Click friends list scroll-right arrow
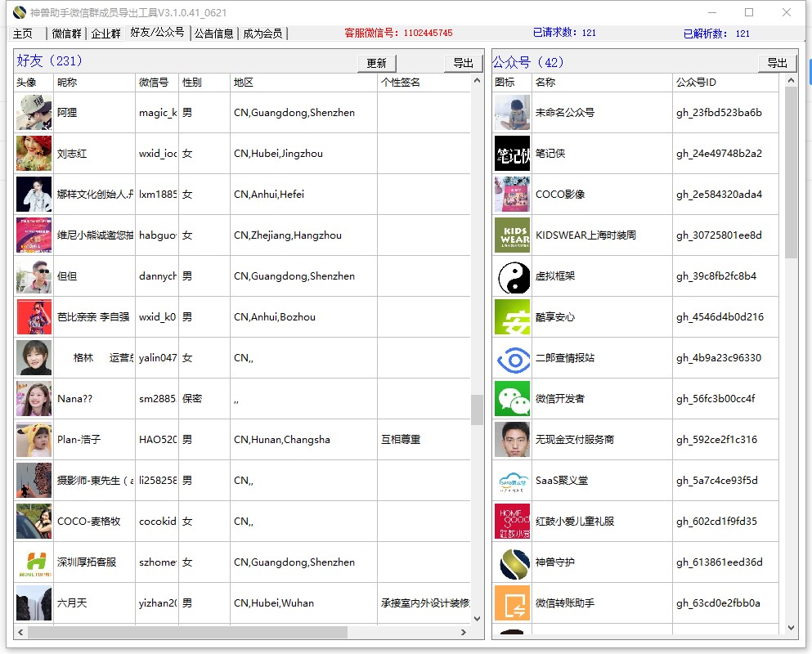The height and width of the screenshot is (654, 812). coord(464,632)
